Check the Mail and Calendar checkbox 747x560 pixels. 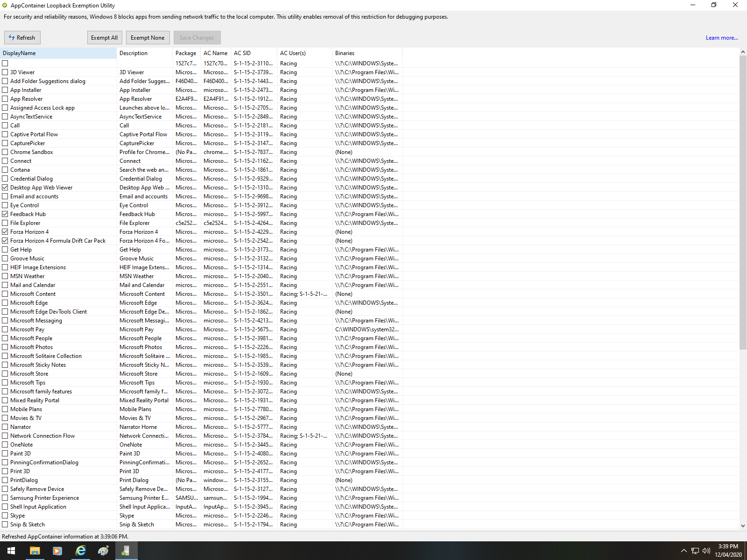(5, 285)
